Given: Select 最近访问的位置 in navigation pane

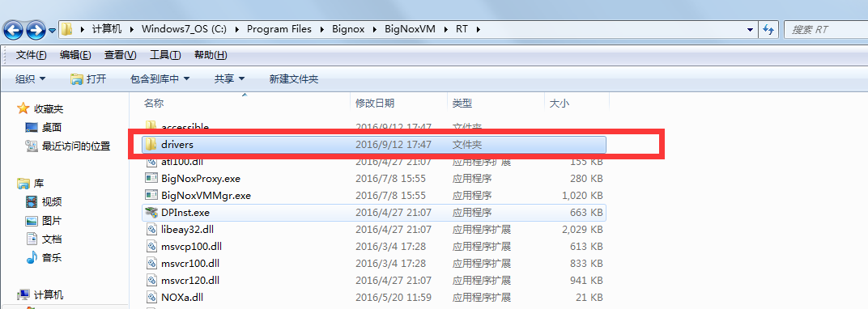Looking at the screenshot, I should 76,146.
